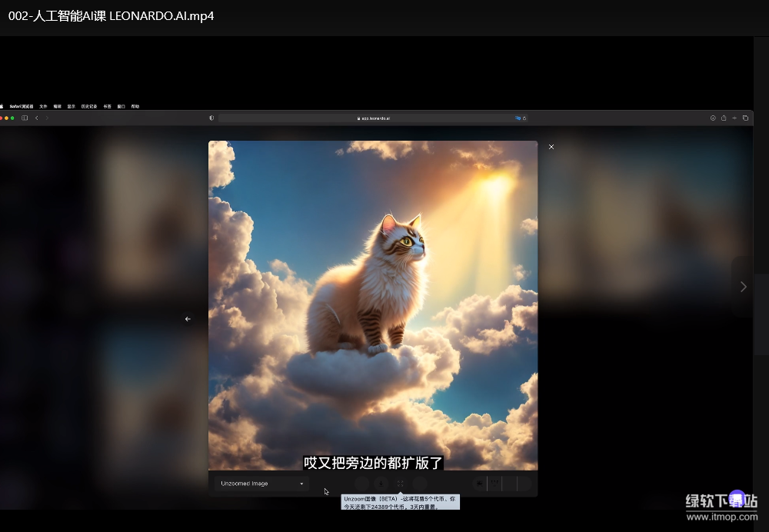The image size is (769, 532).
Task: Open the Safari浏览器 menu
Action: click(22, 106)
